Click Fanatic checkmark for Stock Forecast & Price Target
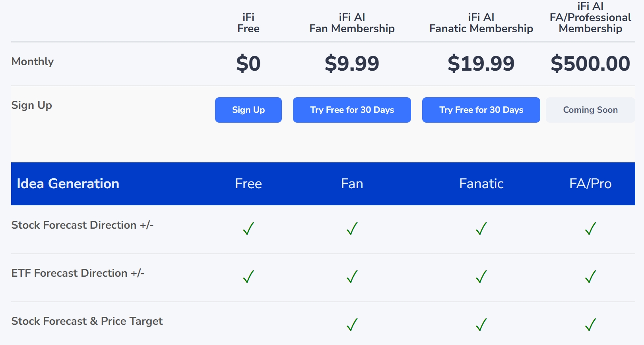The width and height of the screenshot is (644, 345). click(481, 325)
